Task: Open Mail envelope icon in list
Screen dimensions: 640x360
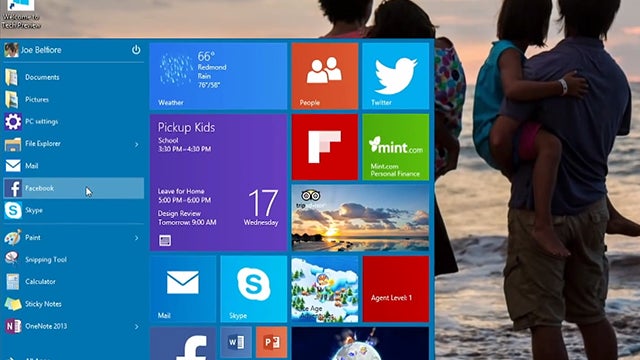Action: point(13,166)
